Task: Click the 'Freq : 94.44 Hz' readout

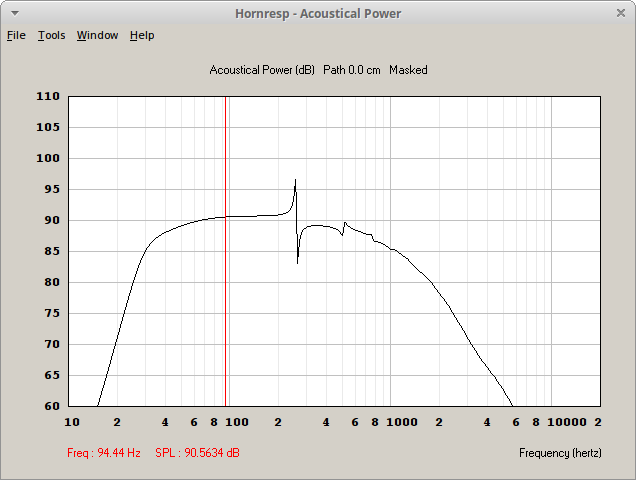Action: click(104, 452)
